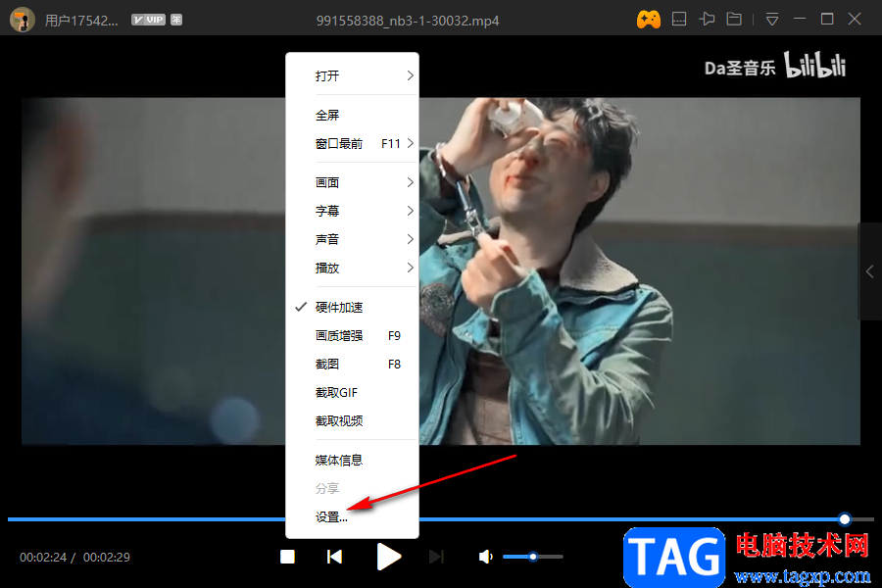Maximize the player window

[x=827, y=20]
